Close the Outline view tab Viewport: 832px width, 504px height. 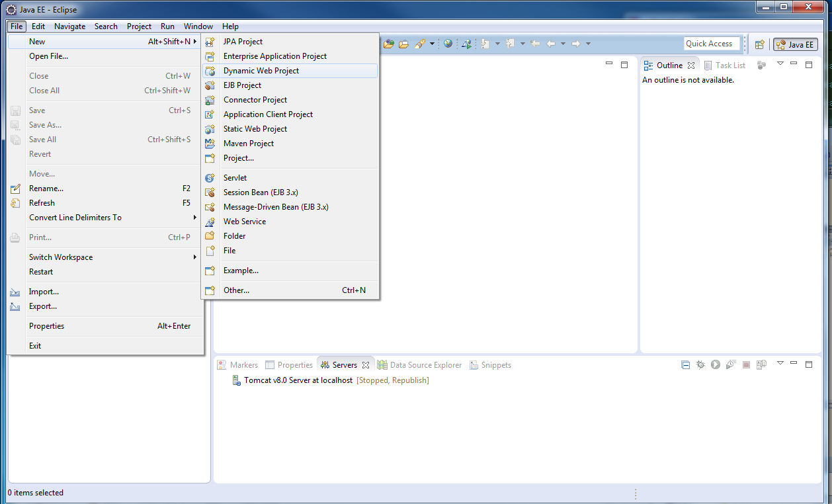[691, 65]
